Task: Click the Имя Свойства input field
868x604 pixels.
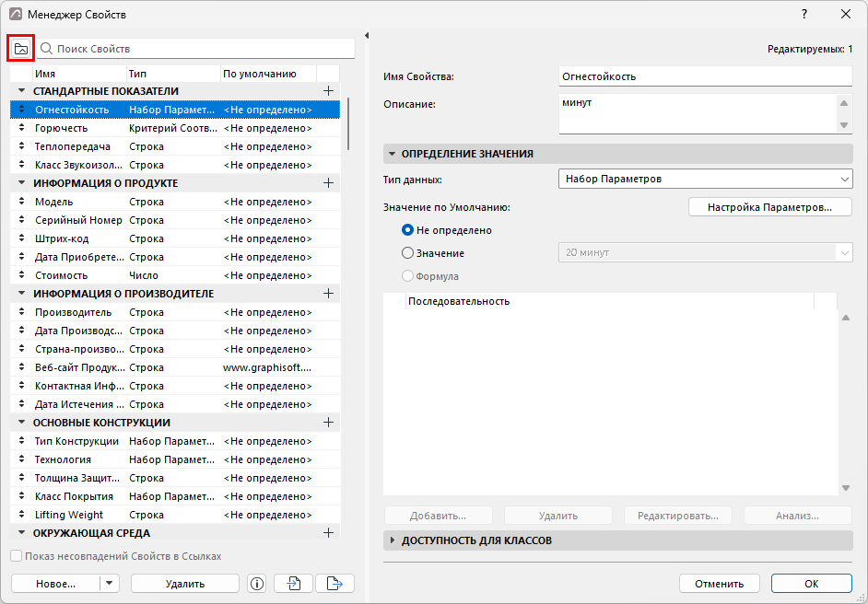Action: click(x=705, y=76)
